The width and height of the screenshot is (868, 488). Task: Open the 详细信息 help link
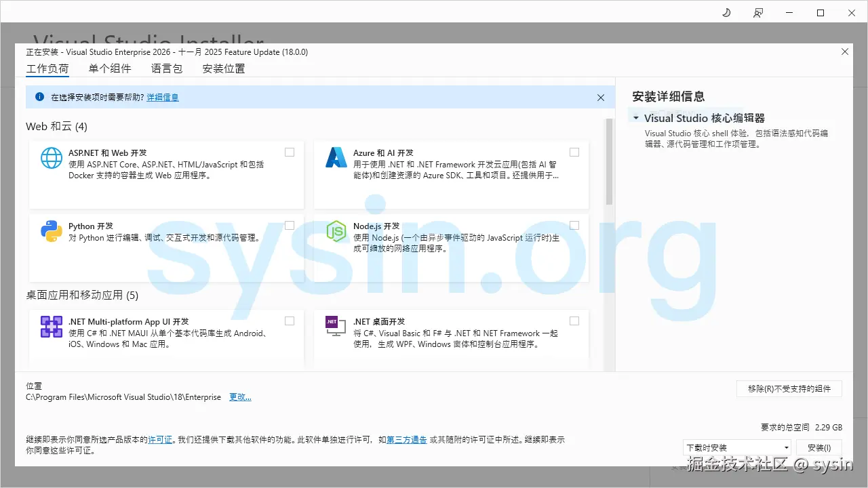click(x=163, y=98)
